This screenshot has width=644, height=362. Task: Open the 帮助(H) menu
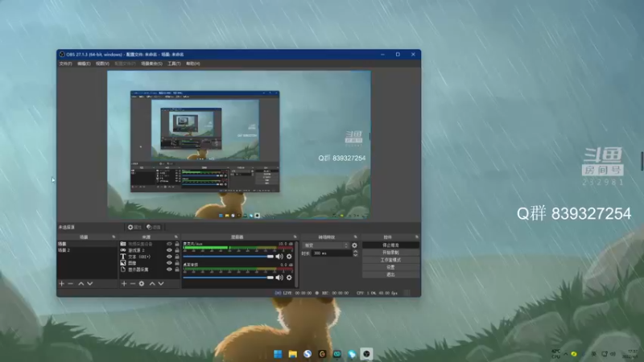point(192,64)
